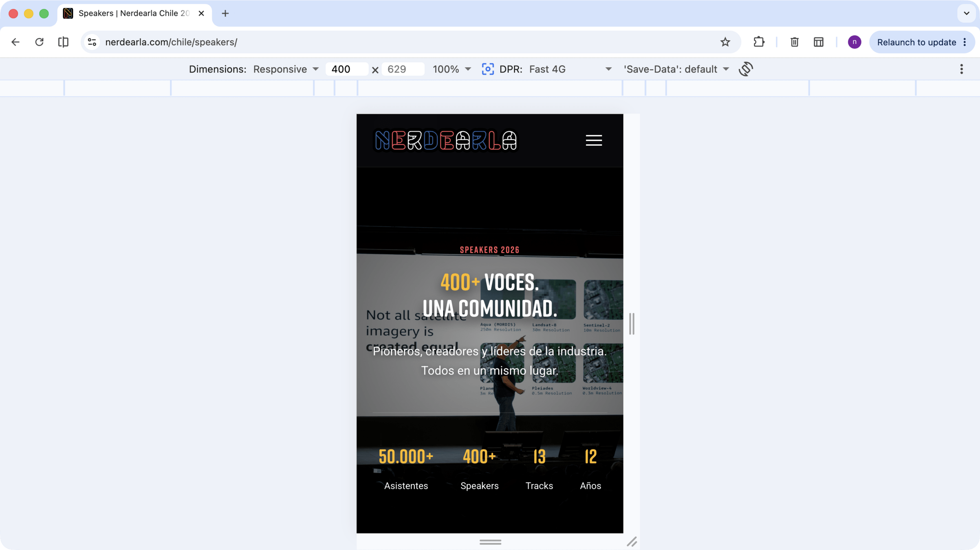Viewport: 980px width, 550px height.
Task: Click the trash can toolbar icon
Action: 794,42
